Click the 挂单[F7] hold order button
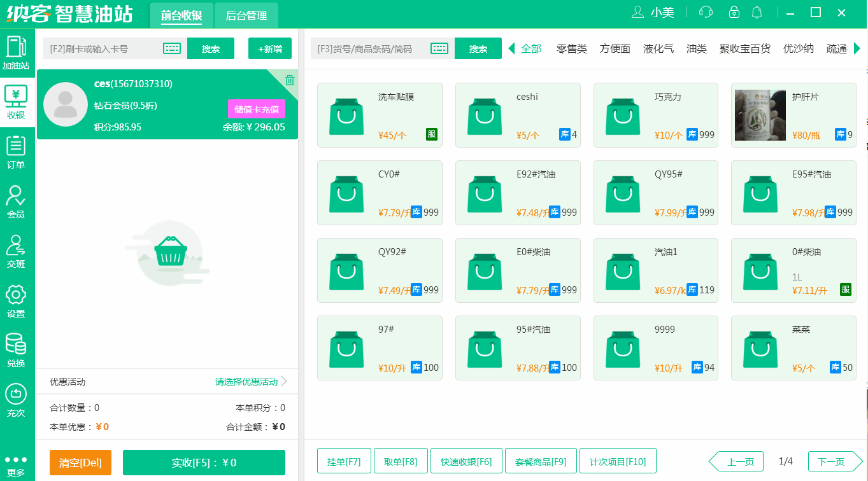Screen dimensions: 868x481 (x=344, y=460)
